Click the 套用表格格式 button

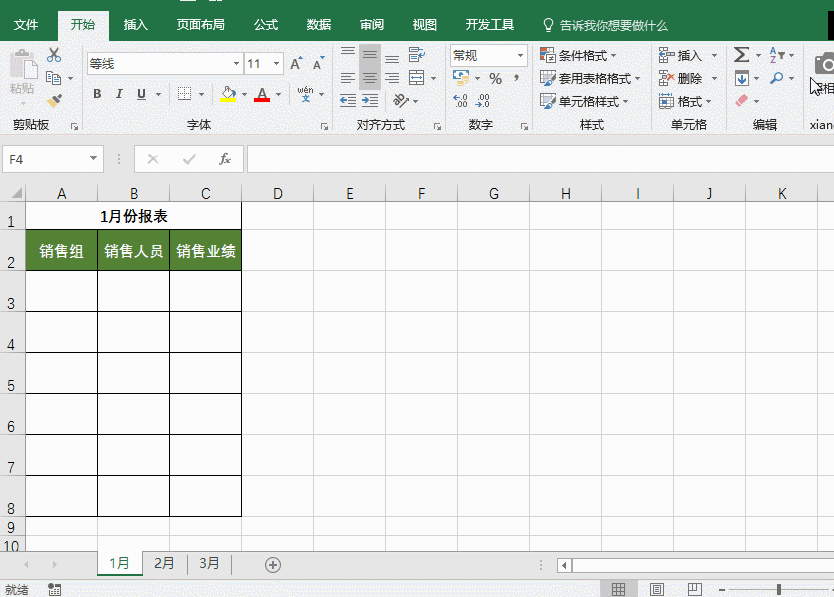pos(585,78)
